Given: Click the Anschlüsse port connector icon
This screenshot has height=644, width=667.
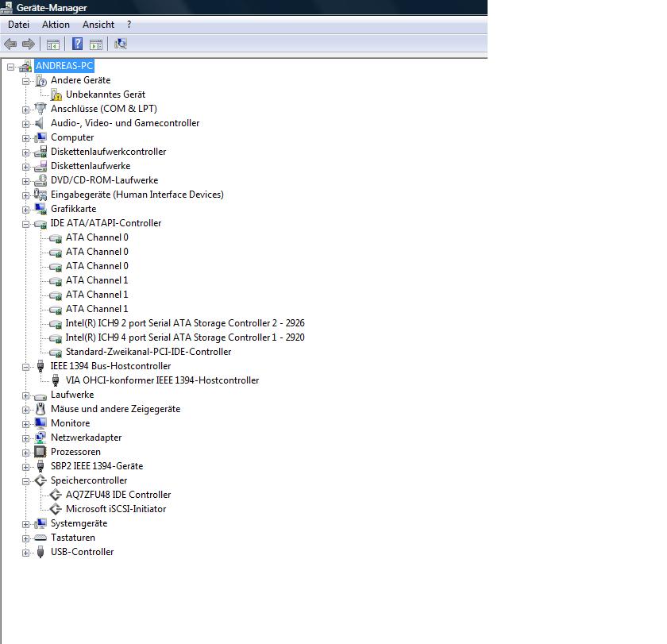Looking at the screenshot, I should (40, 109).
